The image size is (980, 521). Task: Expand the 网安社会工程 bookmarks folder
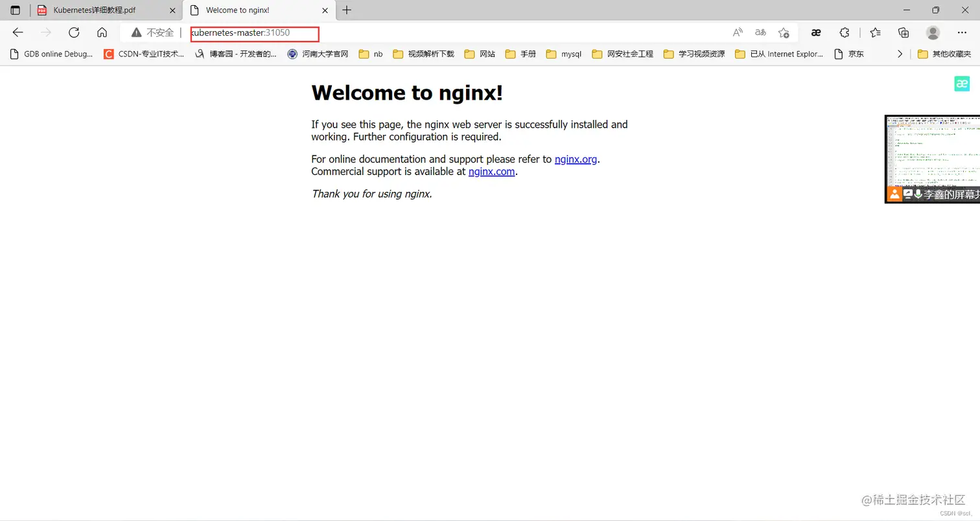pyautogui.click(x=623, y=54)
